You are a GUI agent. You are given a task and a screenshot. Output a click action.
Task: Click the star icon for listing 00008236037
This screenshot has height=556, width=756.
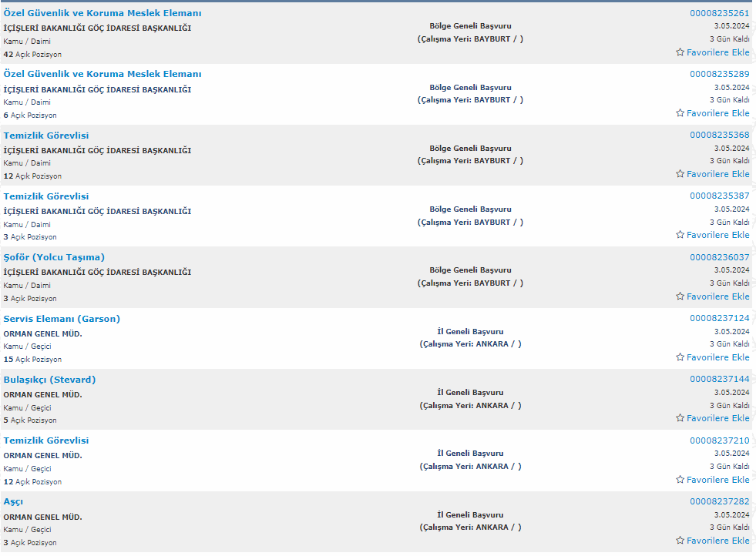point(680,296)
